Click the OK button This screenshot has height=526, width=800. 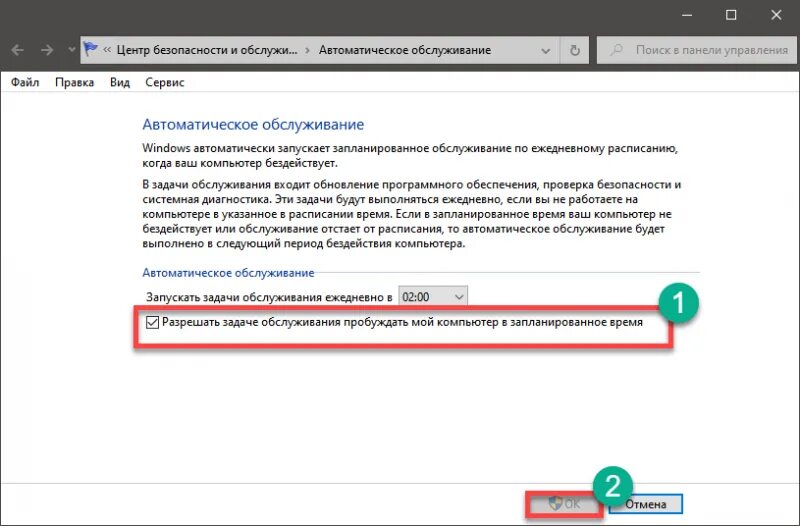pyautogui.click(x=564, y=504)
